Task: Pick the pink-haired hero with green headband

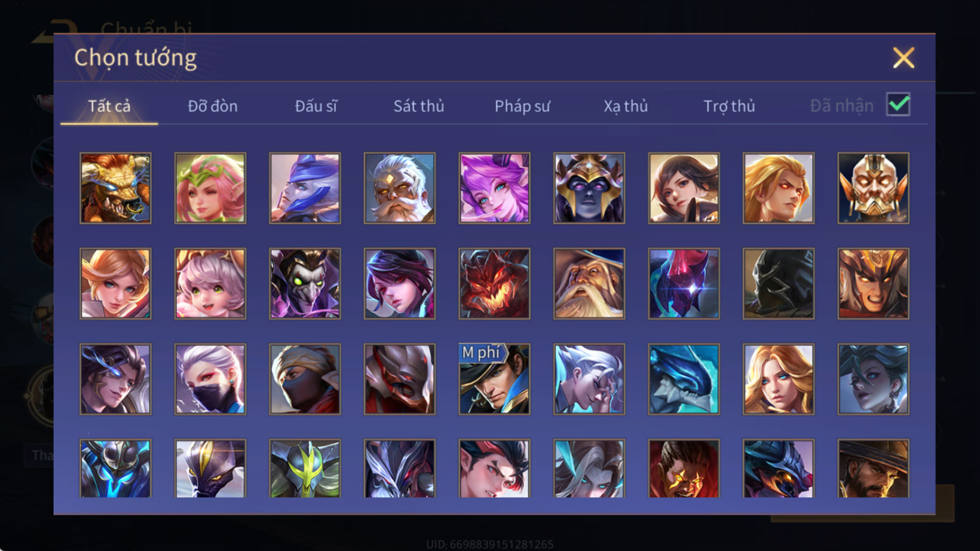Action: pos(210,188)
